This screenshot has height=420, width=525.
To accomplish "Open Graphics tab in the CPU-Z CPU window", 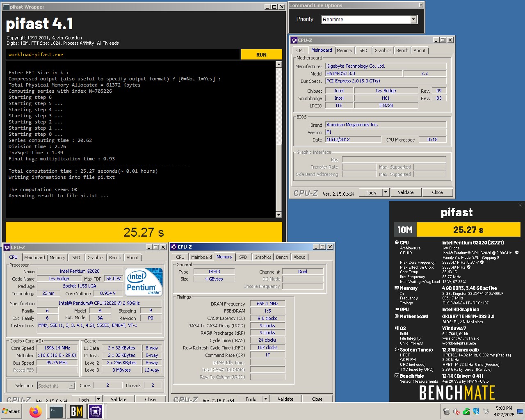I will pyautogui.click(x=96, y=258).
